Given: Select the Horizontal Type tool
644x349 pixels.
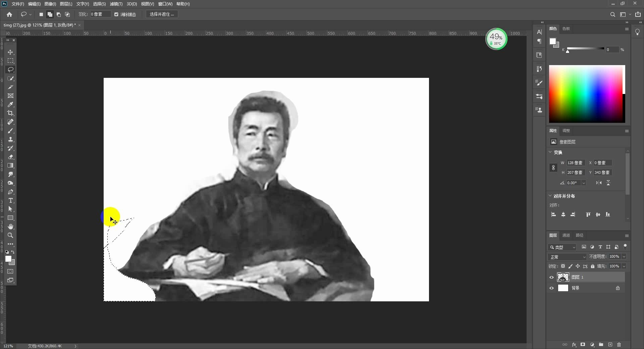Looking at the screenshot, I should click(10, 201).
